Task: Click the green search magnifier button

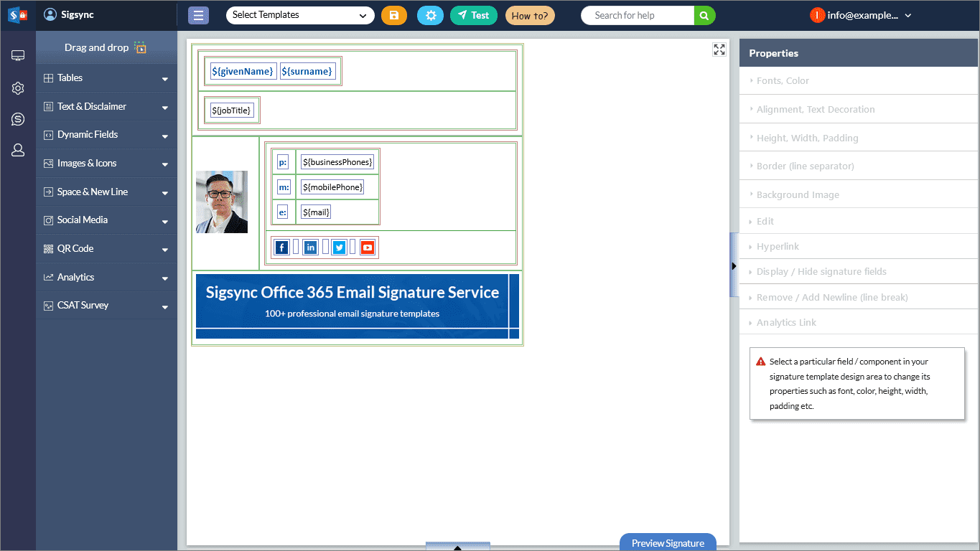Action: pyautogui.click(x=704, y=15)
